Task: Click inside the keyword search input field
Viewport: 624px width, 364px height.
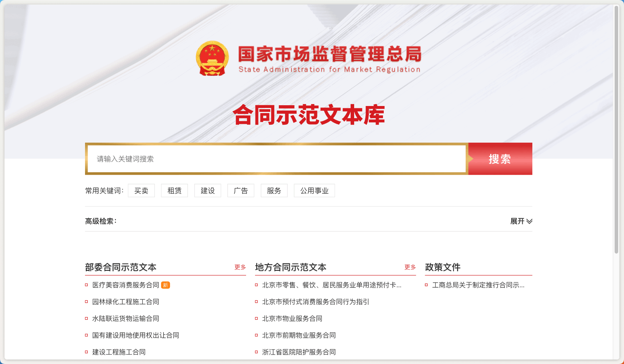Action: point(273,159)
